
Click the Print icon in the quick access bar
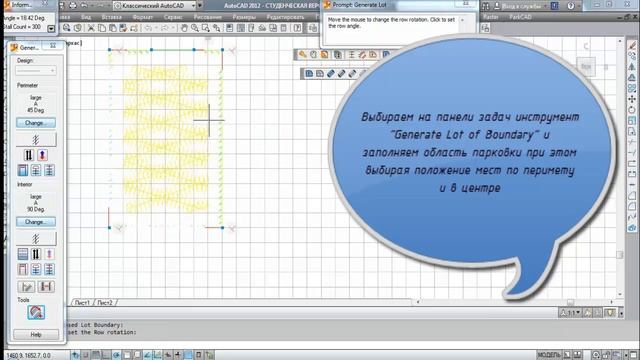(73, 5)
